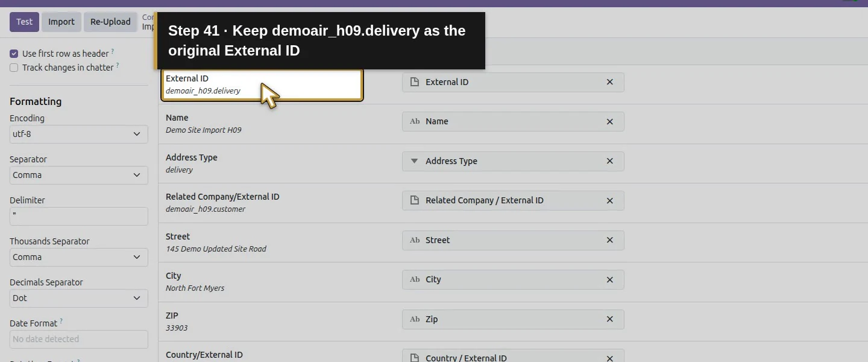Uncheck Use first row as header

[14, 54]
